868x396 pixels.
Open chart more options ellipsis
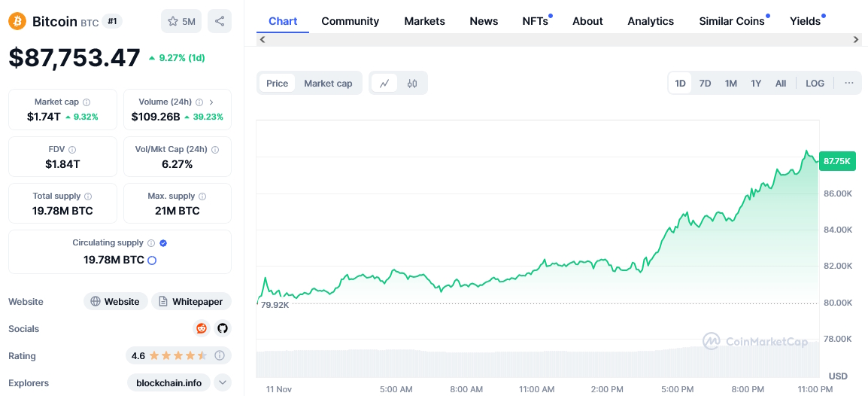tap(849, 83)
